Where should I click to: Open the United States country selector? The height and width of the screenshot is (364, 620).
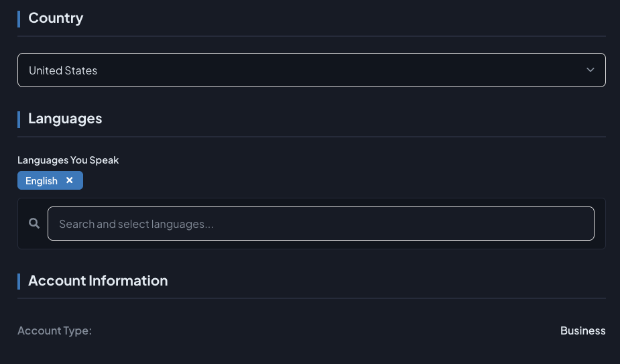click(x=312, y=70)
